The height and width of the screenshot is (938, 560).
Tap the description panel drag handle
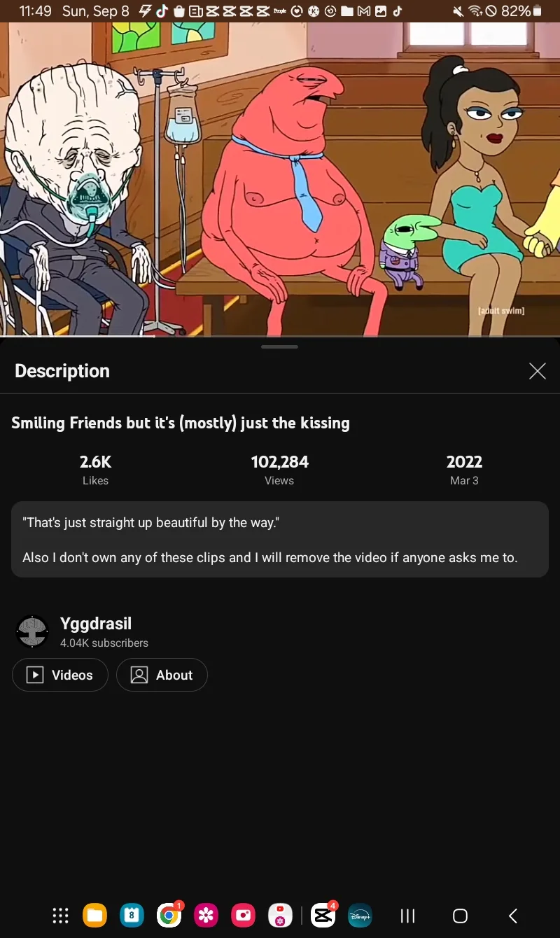(279, 346)
